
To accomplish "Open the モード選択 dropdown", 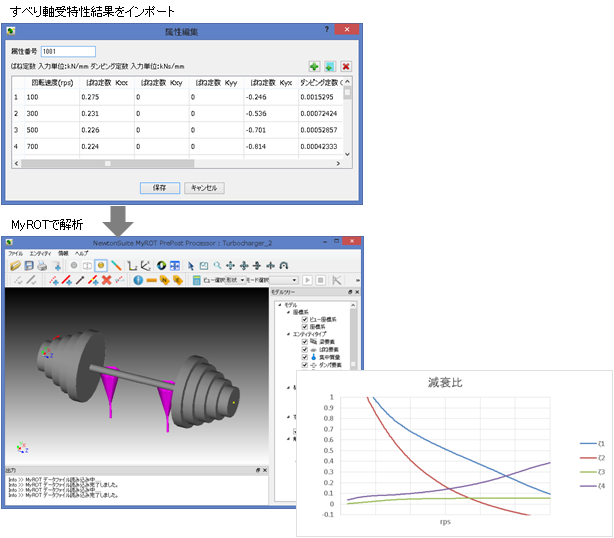I will point(283,280).
